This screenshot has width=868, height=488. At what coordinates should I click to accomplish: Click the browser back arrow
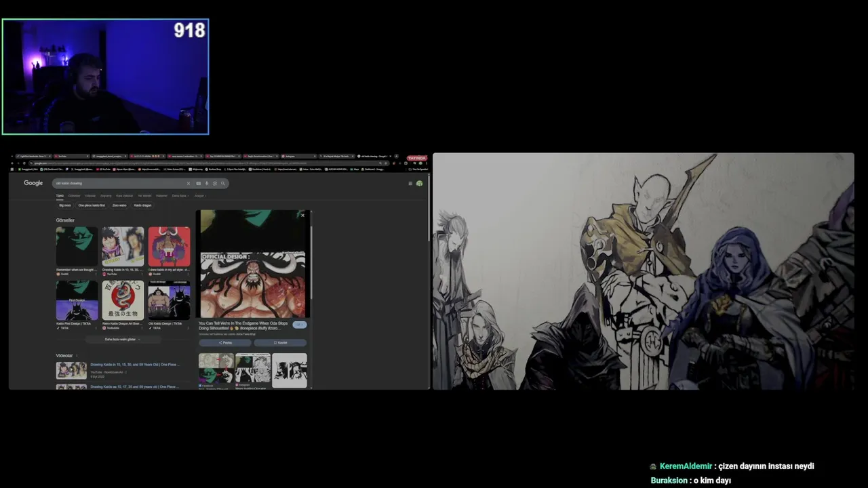pyautogui.click(x=12, y=163)
